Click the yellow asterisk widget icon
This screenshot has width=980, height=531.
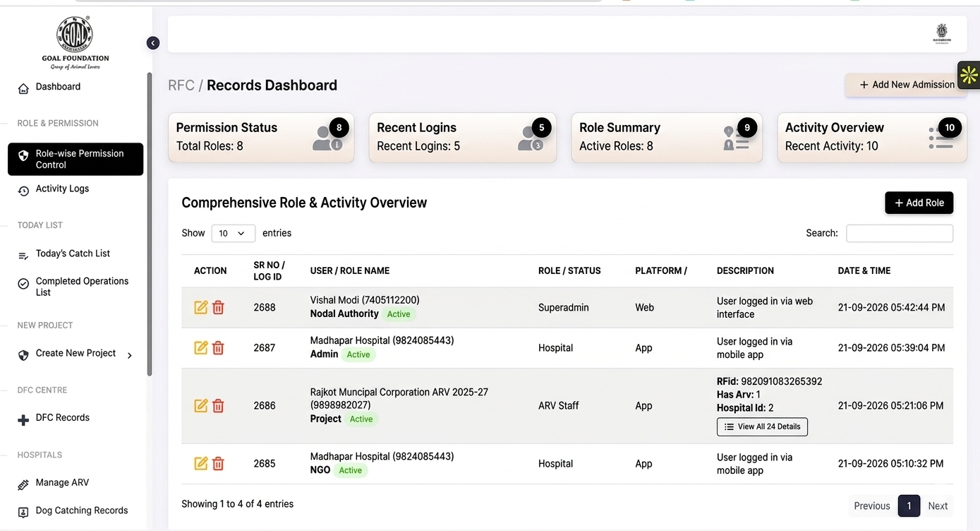(969, 75)
